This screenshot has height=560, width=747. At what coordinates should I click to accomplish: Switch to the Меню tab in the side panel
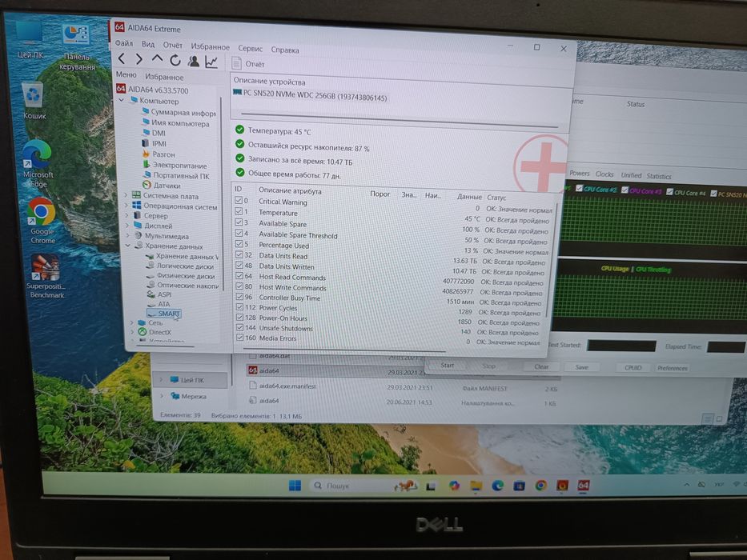(127, 74)
